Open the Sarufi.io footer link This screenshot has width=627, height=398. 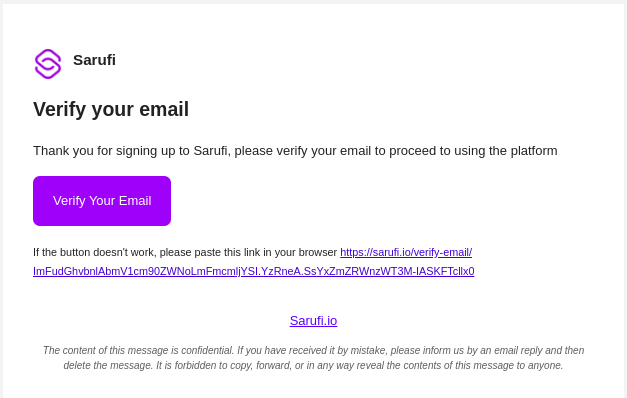click(x=314, y=321)
